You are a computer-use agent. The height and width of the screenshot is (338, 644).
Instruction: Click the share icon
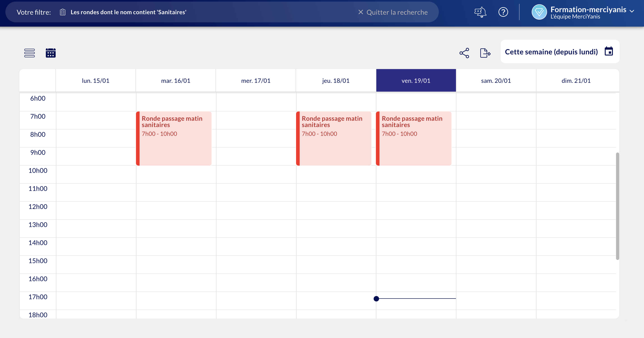tap(464, 53)
